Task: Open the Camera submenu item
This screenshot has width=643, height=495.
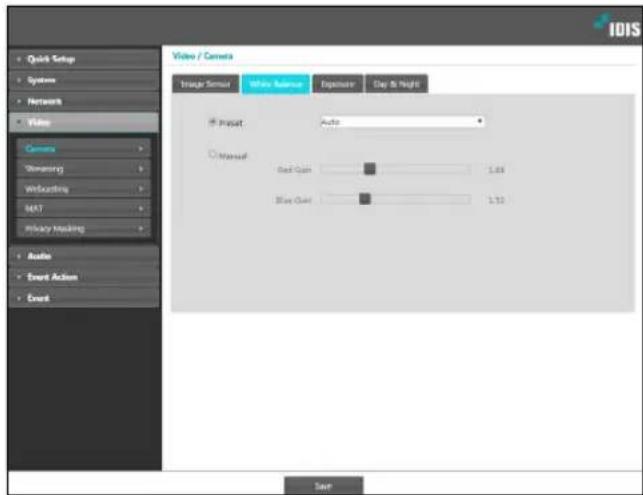Action: (x=84, y=148)
